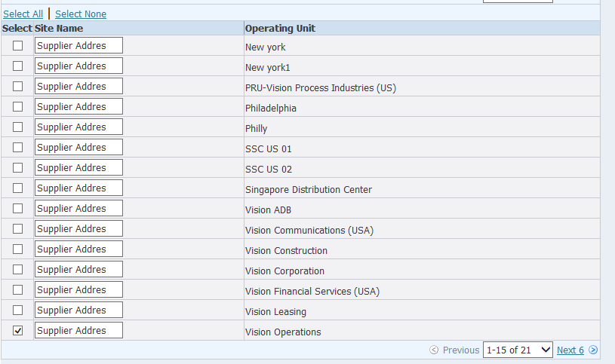Click Site Name field for New york1

pyautogui.click(x=78, y=66)
